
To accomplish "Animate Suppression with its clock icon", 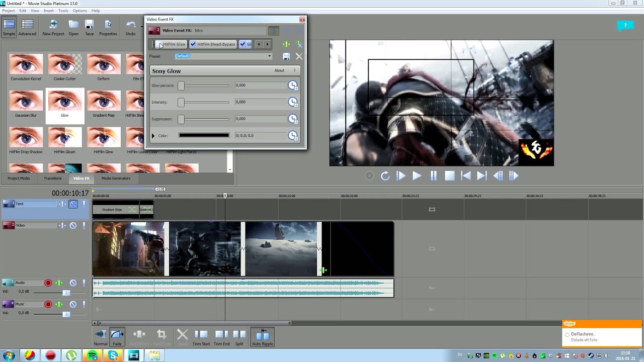I will click(293, 119).
